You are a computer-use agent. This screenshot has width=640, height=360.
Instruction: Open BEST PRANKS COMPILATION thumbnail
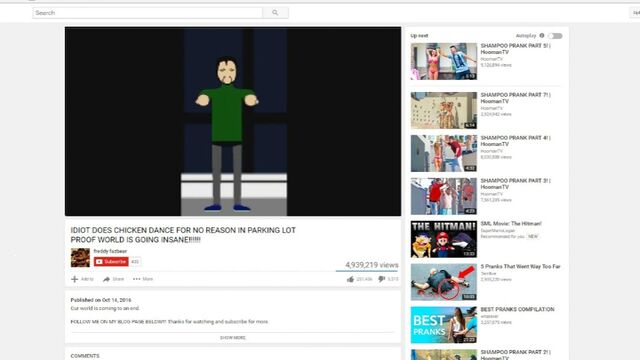444,325
